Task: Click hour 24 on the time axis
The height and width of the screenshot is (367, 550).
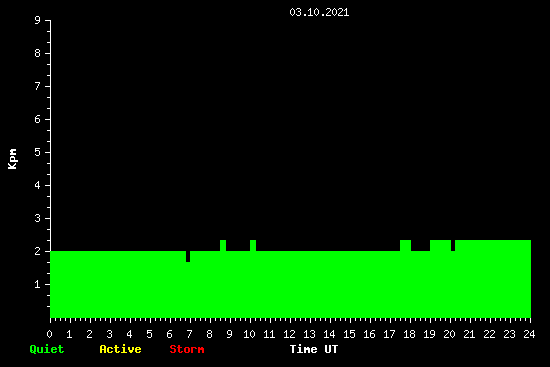Action: coord(529,334)
